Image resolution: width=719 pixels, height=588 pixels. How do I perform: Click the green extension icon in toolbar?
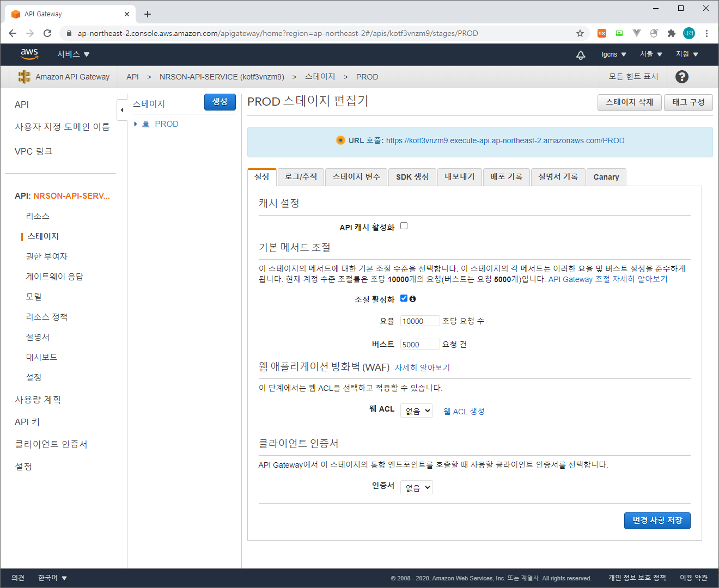pyautogui.click(x=619, y=33)
